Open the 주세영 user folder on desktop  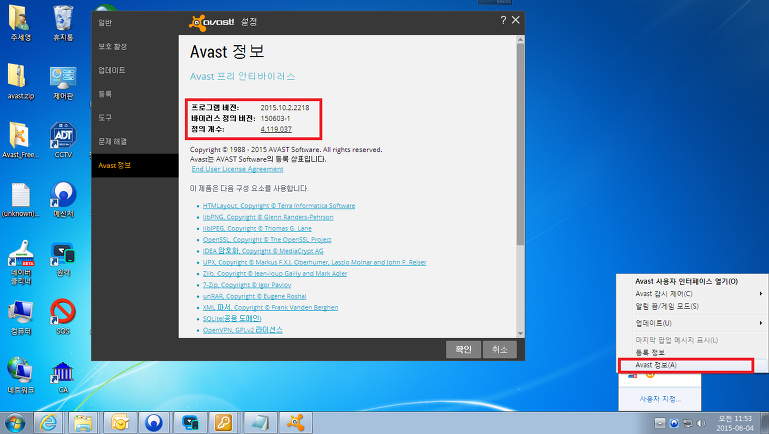coord(20,23)
